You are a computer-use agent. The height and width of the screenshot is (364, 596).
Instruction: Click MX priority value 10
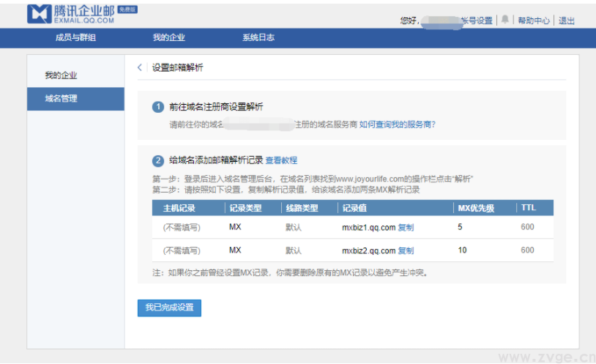tap(462, 250)
